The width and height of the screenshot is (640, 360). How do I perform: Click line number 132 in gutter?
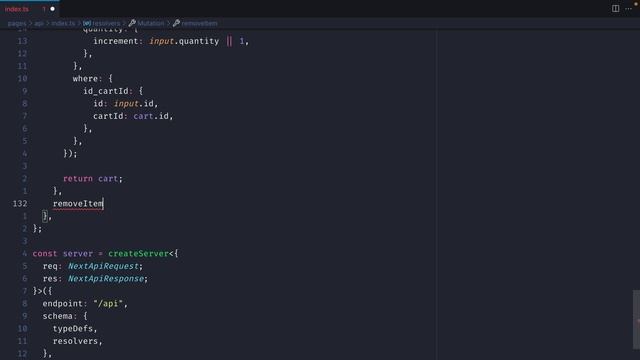20,203
